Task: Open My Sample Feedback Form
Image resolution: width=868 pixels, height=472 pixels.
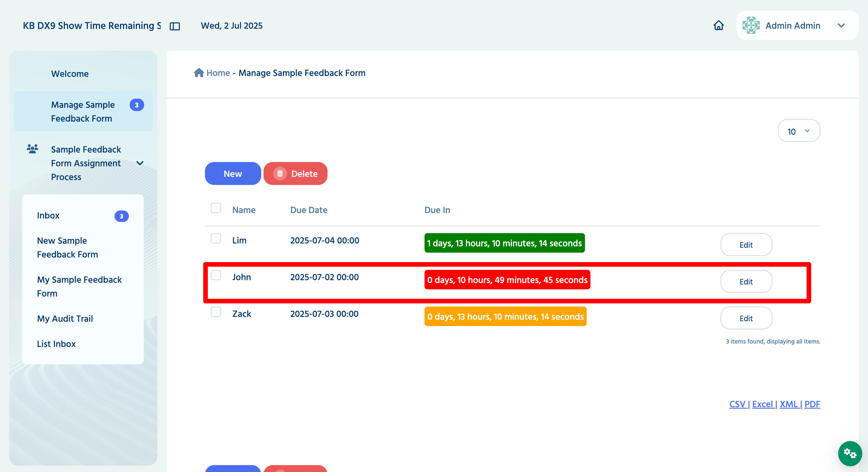Action: 79,286
